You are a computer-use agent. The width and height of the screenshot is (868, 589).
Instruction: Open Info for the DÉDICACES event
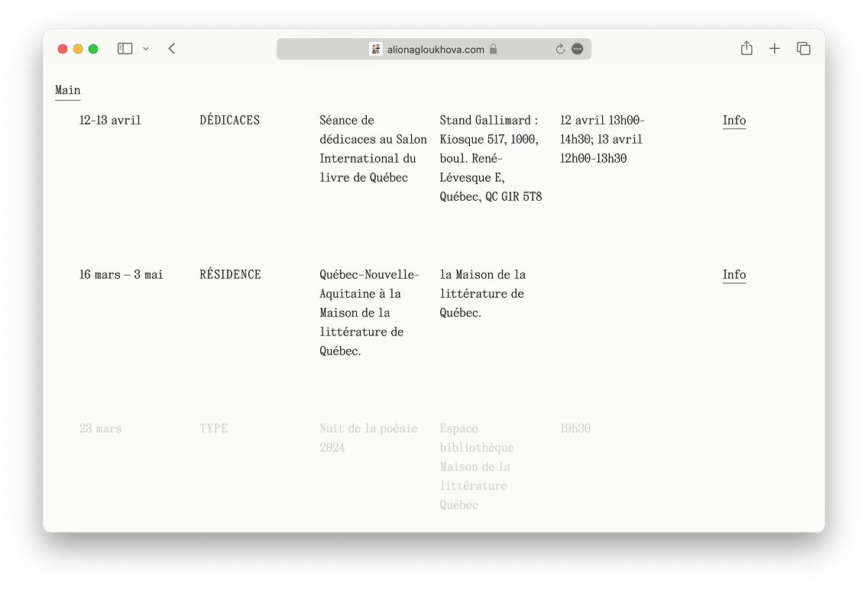point(734,120)
